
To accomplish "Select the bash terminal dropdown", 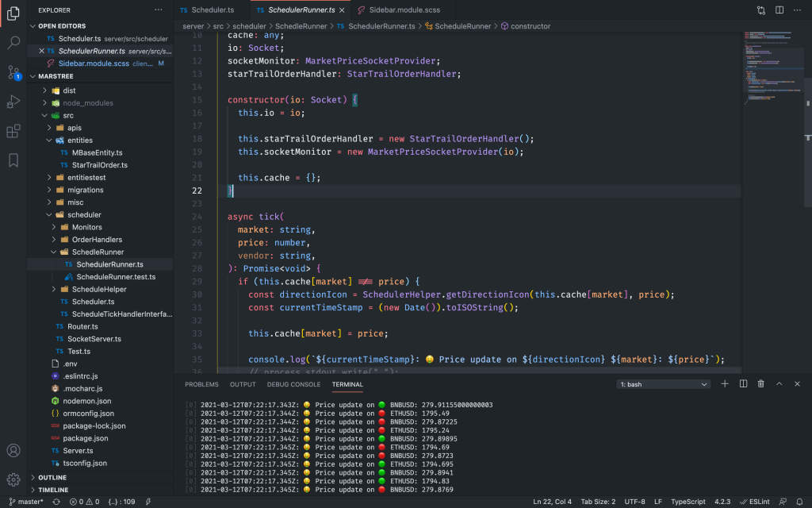I will click(x=664, y=384).
